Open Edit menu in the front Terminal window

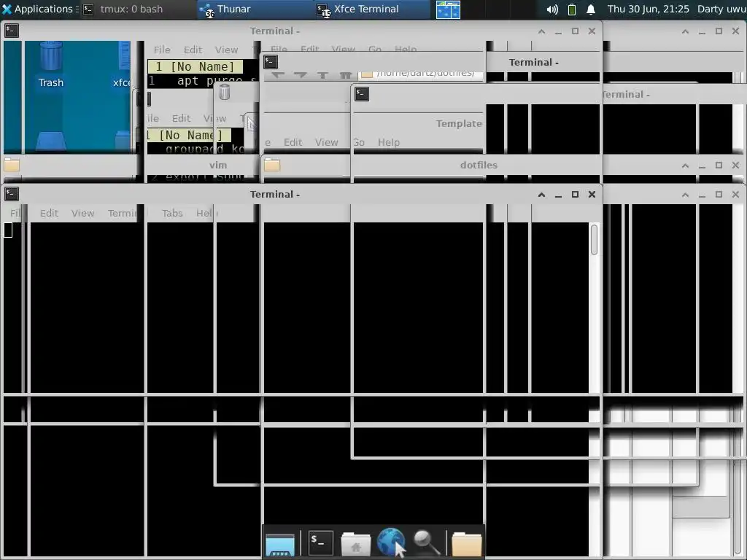tap(49, 214)
